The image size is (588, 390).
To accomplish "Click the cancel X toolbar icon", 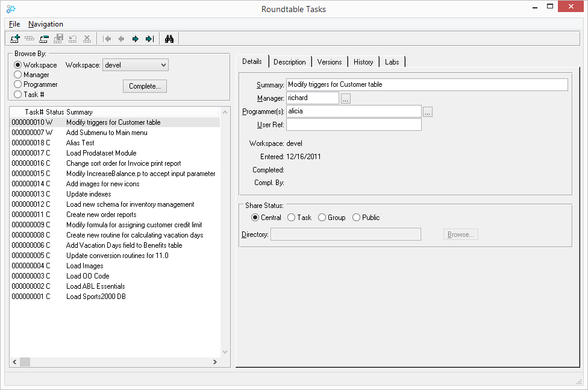I will click(87, 39).
